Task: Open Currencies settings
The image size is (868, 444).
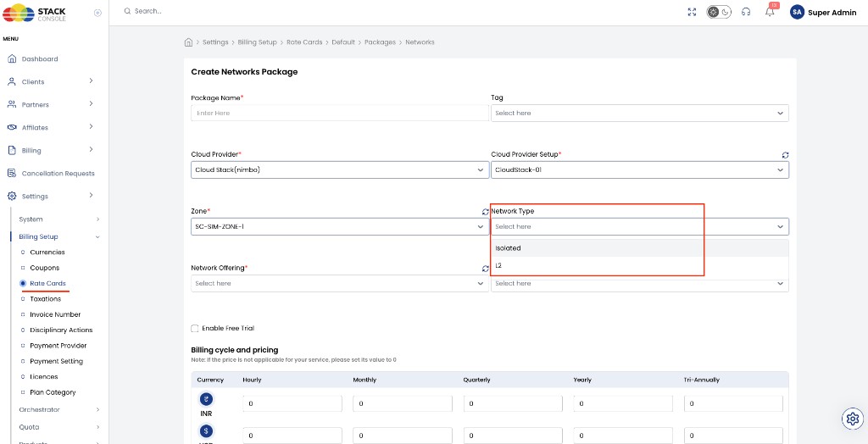Action: point(47,252)
